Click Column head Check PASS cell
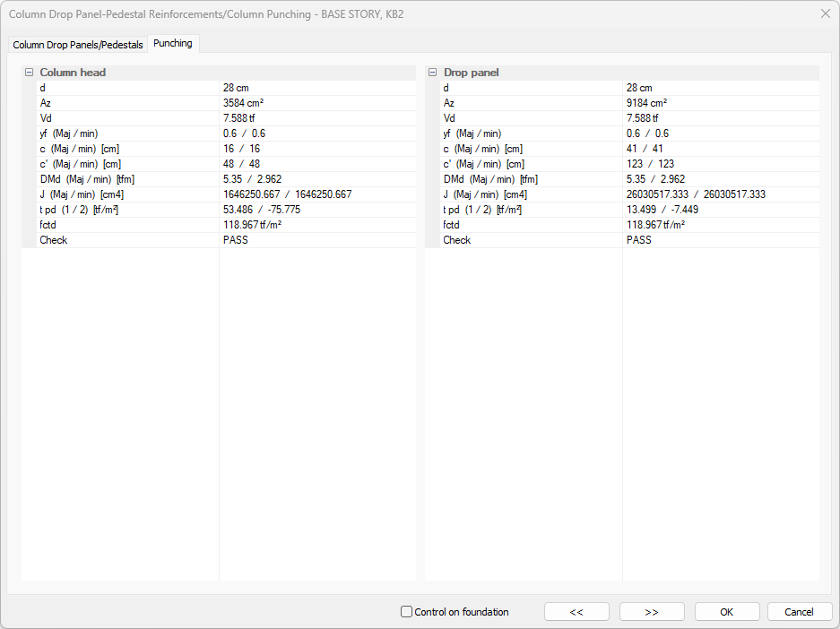This screenshot has height=629, width=840. click(x=236, y=240)
